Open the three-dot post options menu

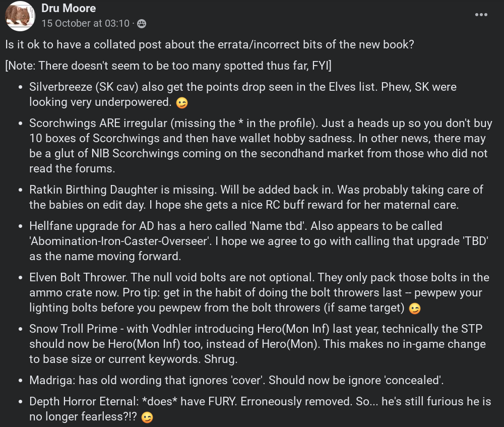481,15
